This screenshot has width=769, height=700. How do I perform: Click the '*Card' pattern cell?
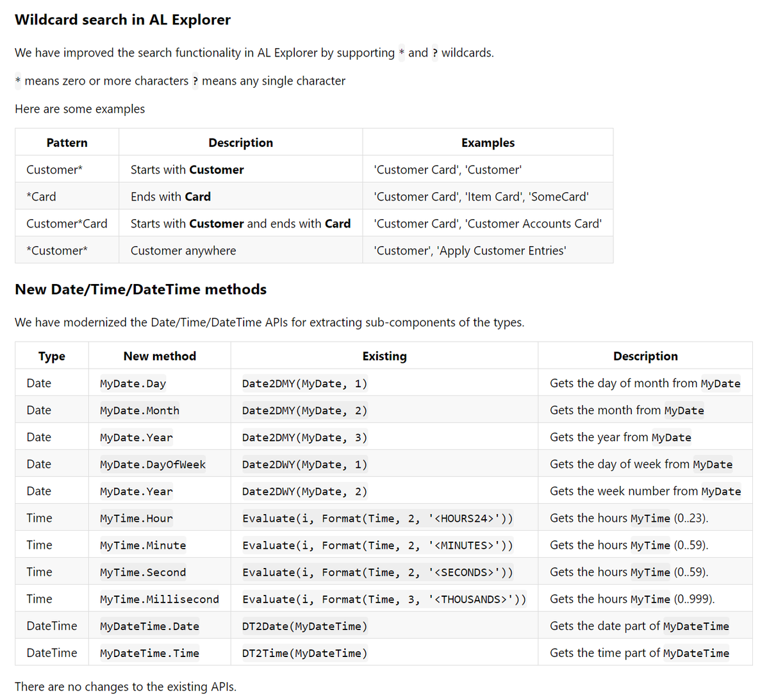tap(67, 196)
